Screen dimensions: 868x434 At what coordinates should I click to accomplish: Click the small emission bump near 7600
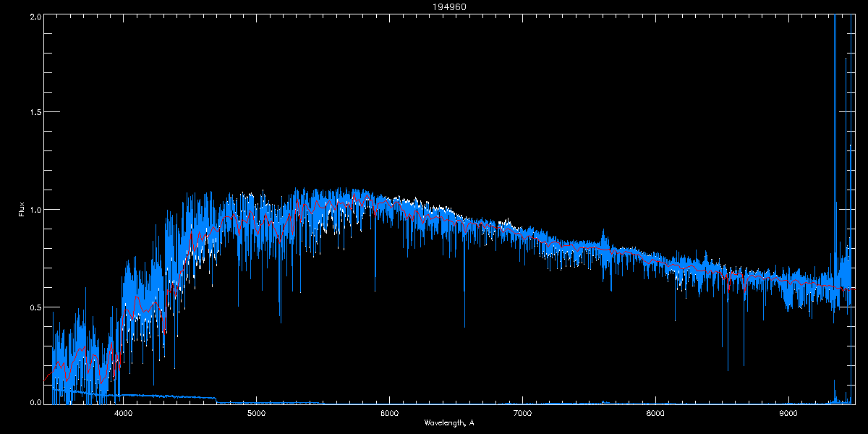tap(604, 239)
